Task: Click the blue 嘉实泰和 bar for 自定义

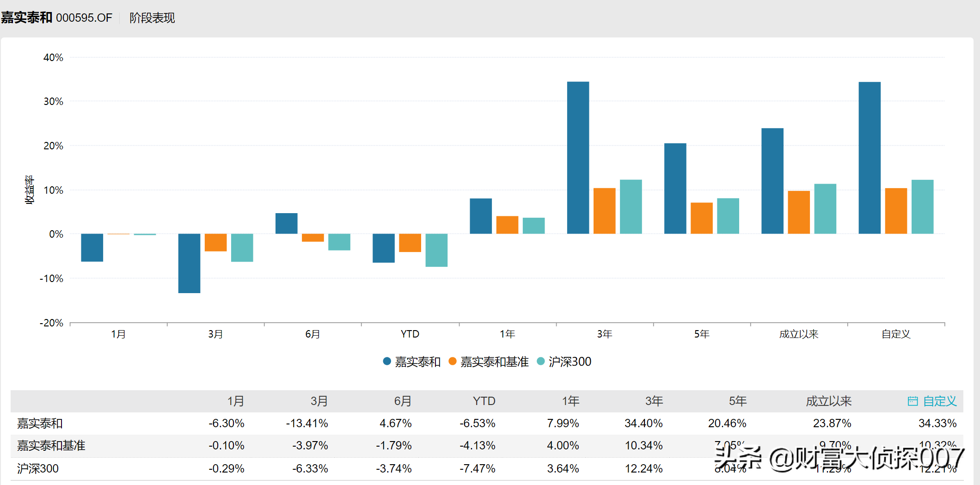Action: (870, 158)
